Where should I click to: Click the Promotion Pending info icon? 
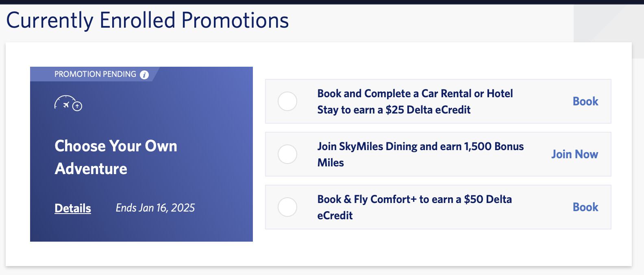pyautogui.click(x=144, y=74)
